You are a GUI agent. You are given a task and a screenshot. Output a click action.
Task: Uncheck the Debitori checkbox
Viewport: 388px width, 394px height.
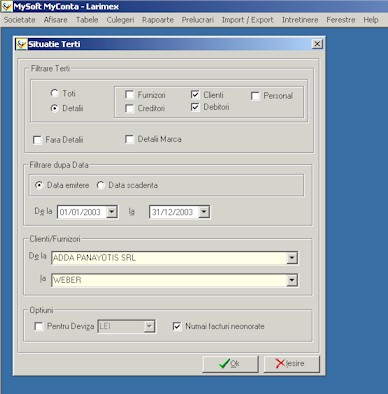coord(195,107)
